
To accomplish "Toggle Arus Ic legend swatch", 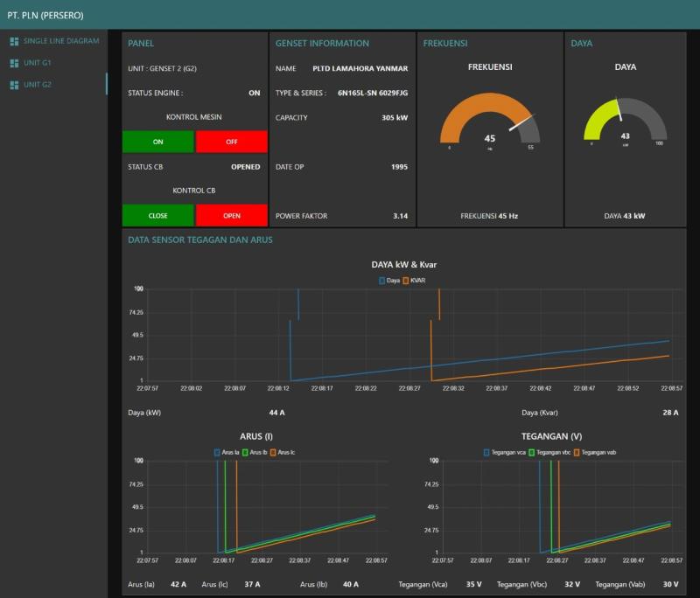I will pos(272,452).
